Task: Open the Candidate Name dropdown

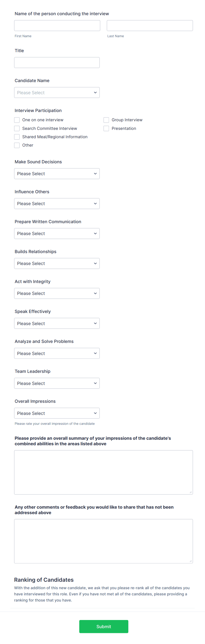Action: point(57,92)
